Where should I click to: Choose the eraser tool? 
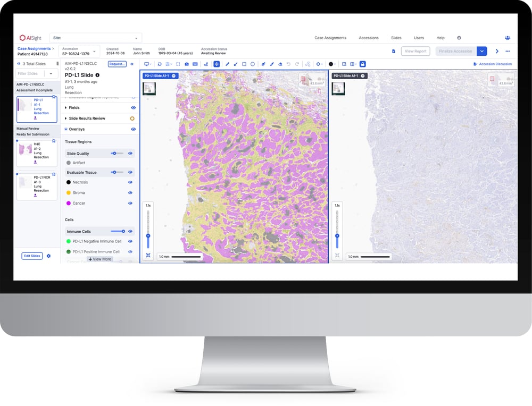point(280,64)
